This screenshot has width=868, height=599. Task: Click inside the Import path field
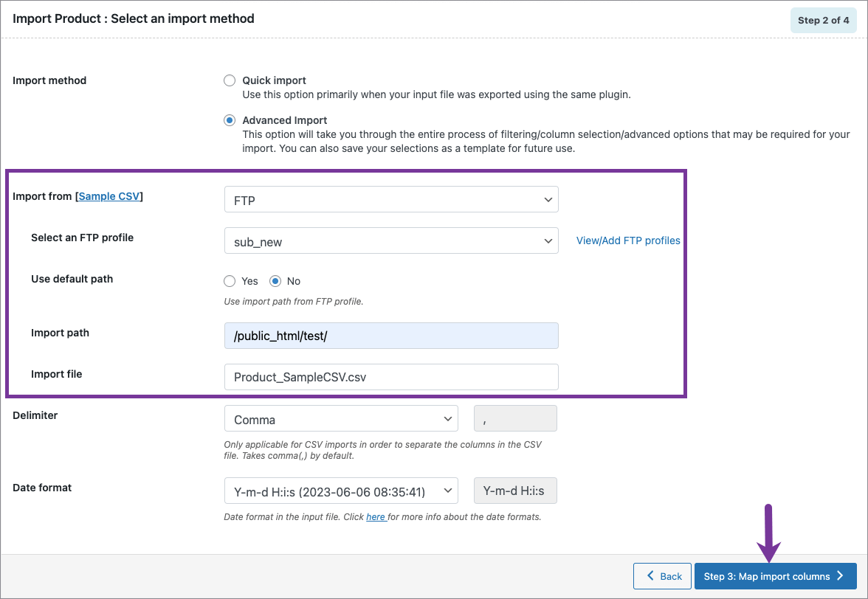pyautogui.click(x=391, y=336)
